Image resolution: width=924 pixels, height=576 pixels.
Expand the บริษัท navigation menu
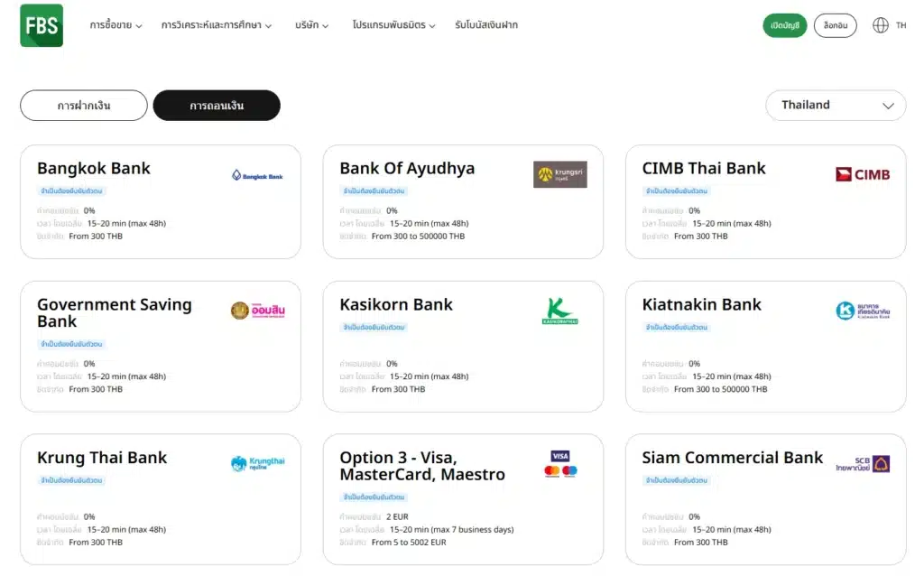coord(311,25)
